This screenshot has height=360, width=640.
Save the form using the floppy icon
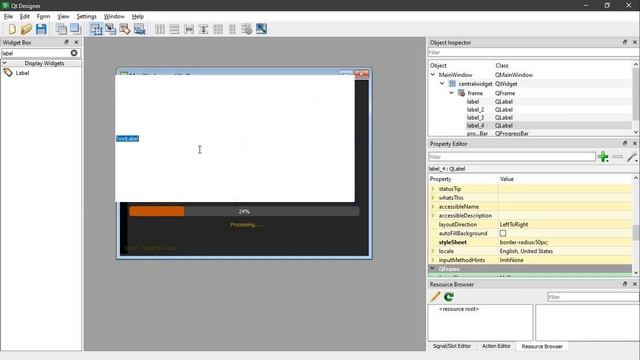pos(41,29)
